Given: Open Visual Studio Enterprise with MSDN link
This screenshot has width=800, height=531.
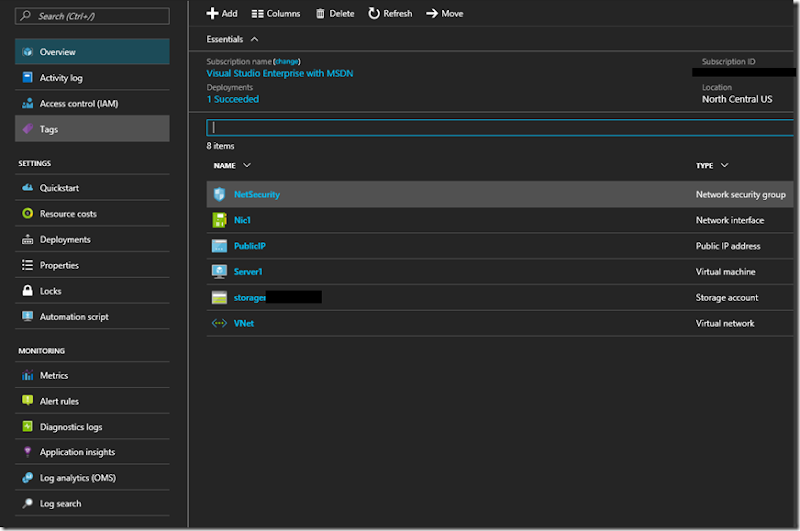Looking at the screenshot, I should pos(280,73).
